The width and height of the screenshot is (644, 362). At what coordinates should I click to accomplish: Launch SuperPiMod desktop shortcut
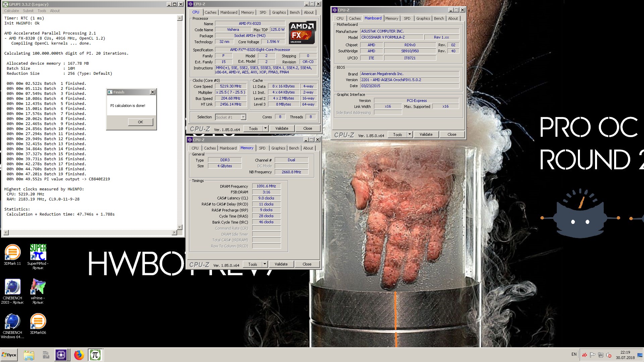click(38, 257)
